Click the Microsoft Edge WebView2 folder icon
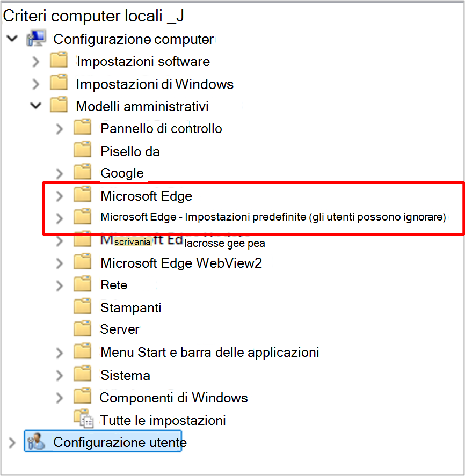 82,261
